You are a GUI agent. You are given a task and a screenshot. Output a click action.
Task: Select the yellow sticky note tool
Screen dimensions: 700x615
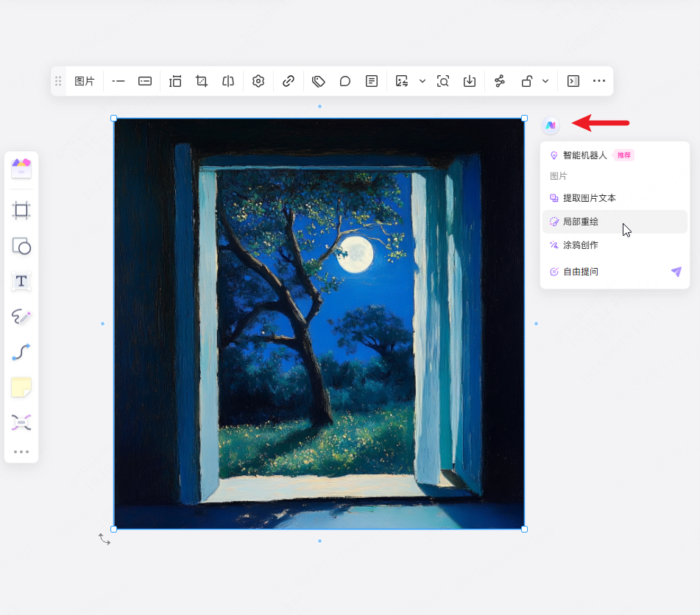coord(21,387)
